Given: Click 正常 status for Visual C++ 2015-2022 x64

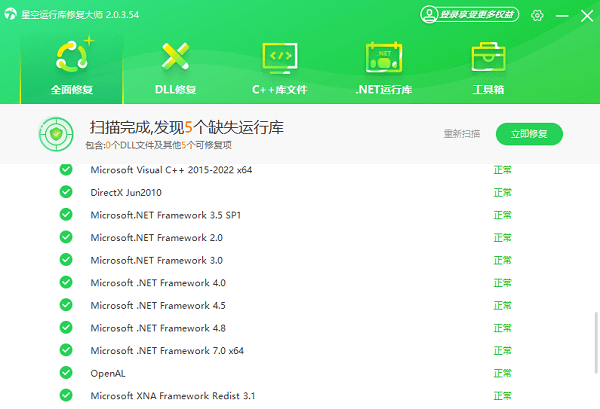Looking at the screenshot, I should [502, 169].
